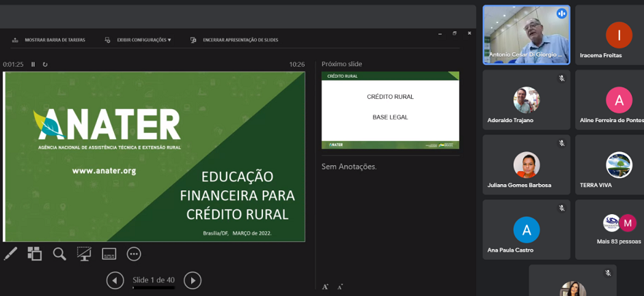Select Aline Ferreira participant tile
The width and height of the screenshot is (644, 296).
pyautogui.click(x=609, y=100)
